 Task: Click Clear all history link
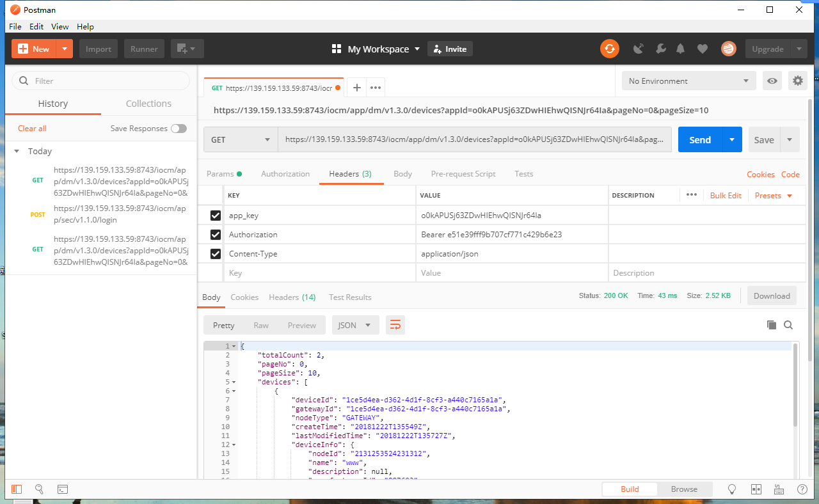point(32,129)
